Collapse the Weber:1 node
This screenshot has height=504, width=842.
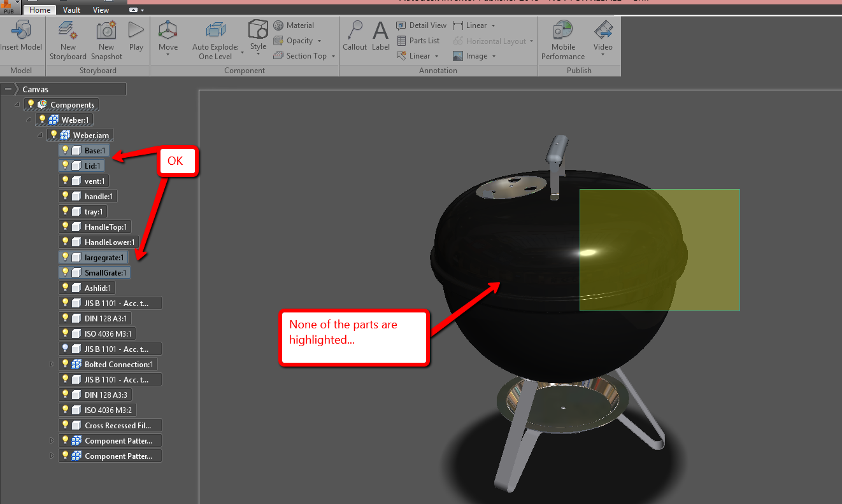tap(29, 120)
